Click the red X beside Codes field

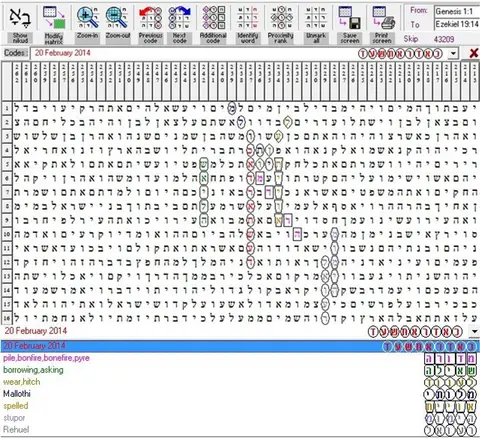pos(474,53)
